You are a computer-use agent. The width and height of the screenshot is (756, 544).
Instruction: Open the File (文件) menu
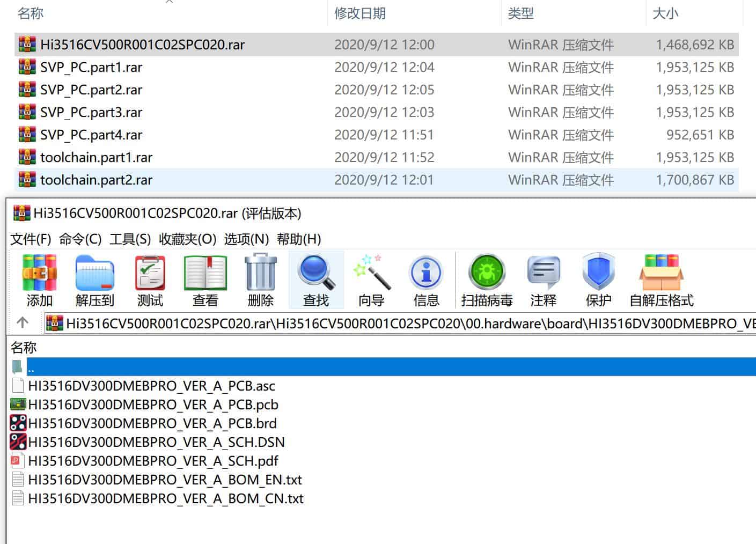[31, 239]
